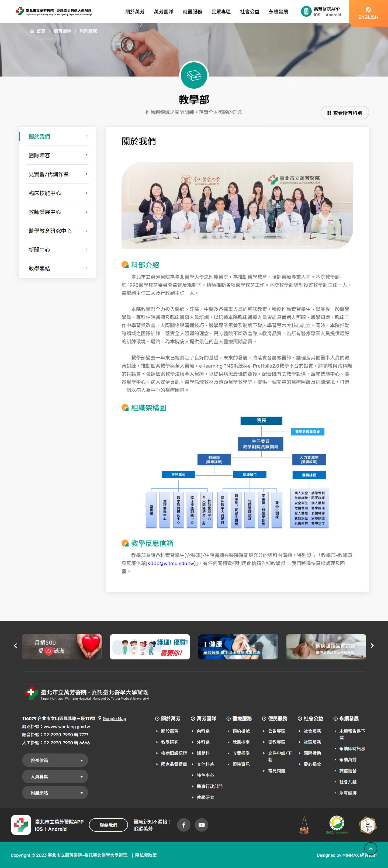This screenshot has width=388, height=868.
Task: Click footer 常見問題 link
Action: point(276,771)
